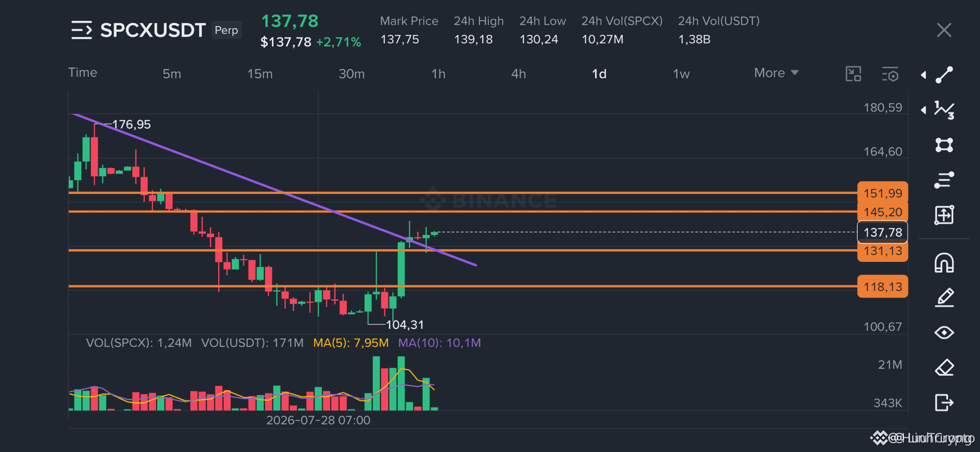The width and height of the screenshot is (980, 452).
Task: Select the 145,20 horizontal line price tag
Action: 882,212
